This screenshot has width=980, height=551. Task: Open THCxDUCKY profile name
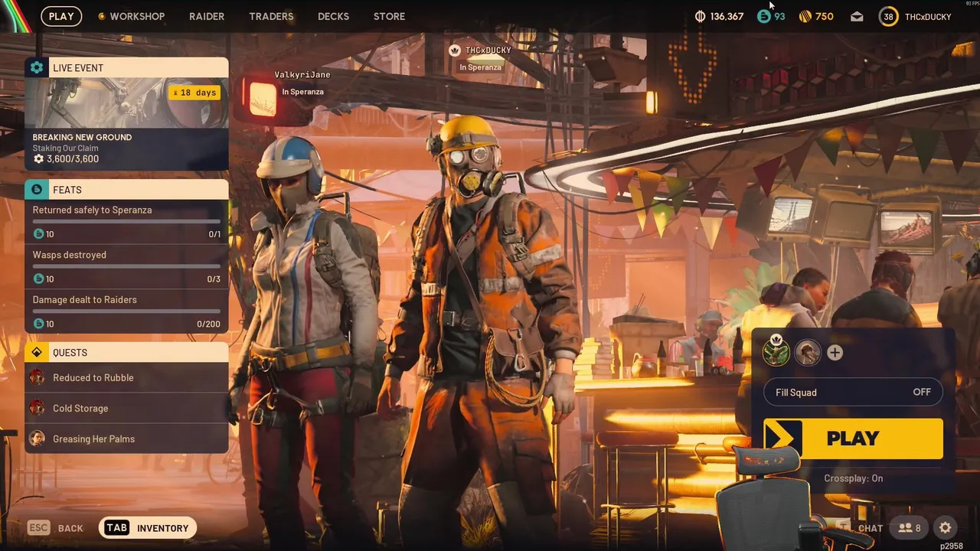point(928,17)
